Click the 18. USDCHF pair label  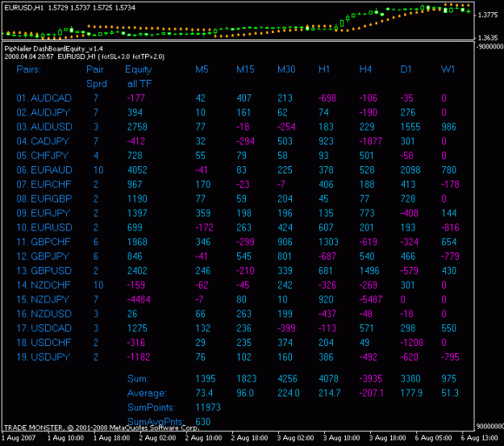click(44, 343)
